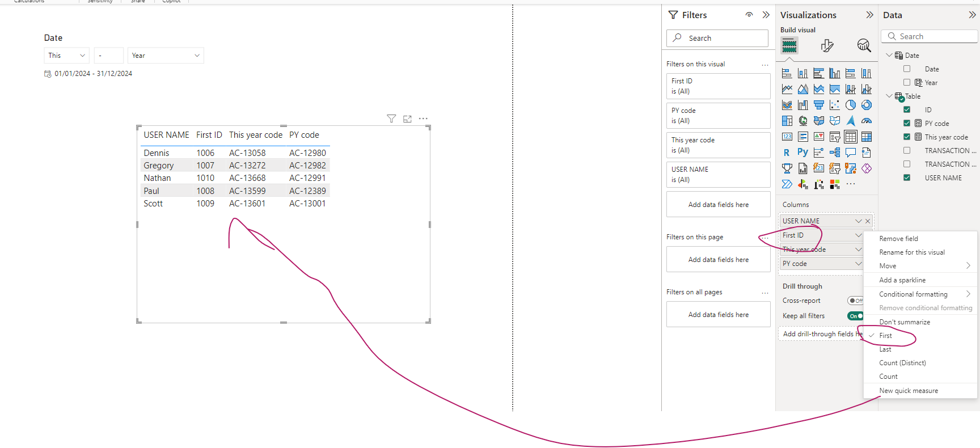This screenshot has height=448, width=980.
Task: Select the donut chart visualization icon
Action: point(866,105)
